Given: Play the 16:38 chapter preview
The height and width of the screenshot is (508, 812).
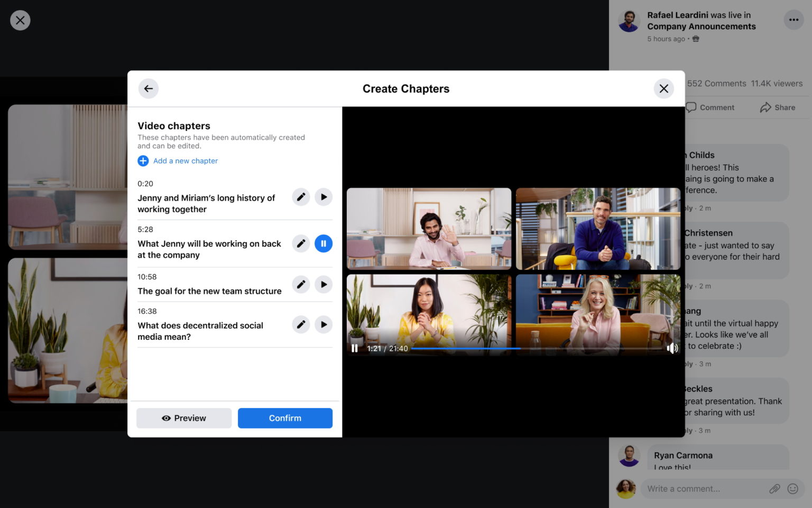Looking at the screenshot, I should pyautogui.click(x=324, y=324).
